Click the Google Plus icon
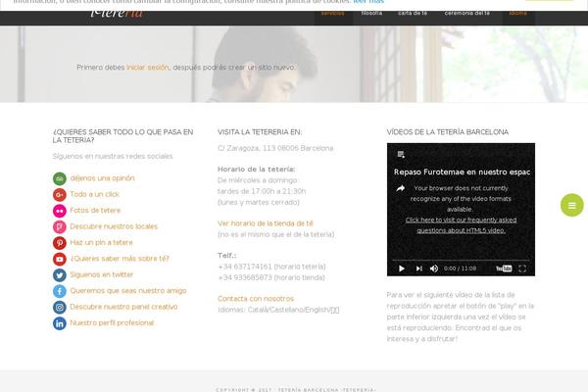The image size is (588, 392). click(x=59, y=195)
